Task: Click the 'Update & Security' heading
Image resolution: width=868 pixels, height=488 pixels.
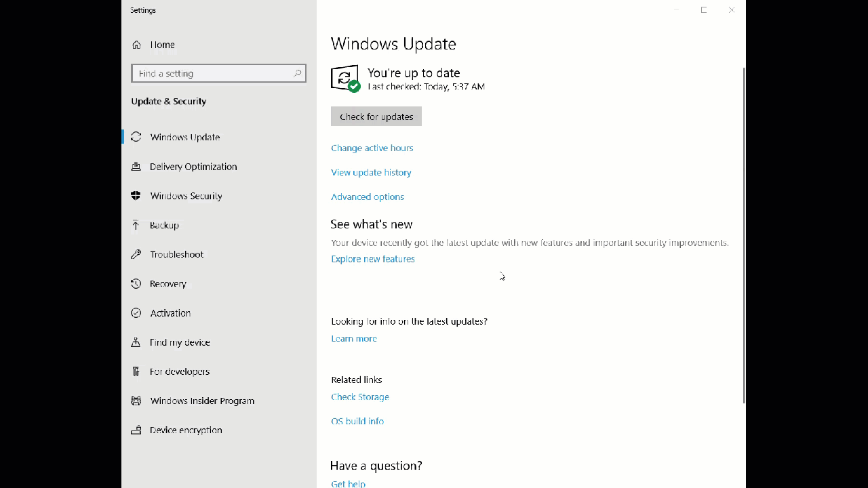Action: (169, 101)
